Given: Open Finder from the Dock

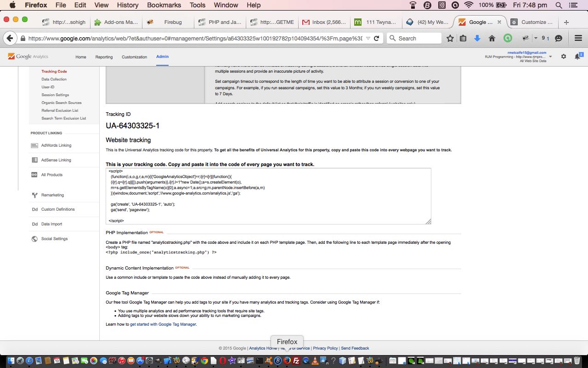Looking at the screenshot, I should click(x=11, y=361).
